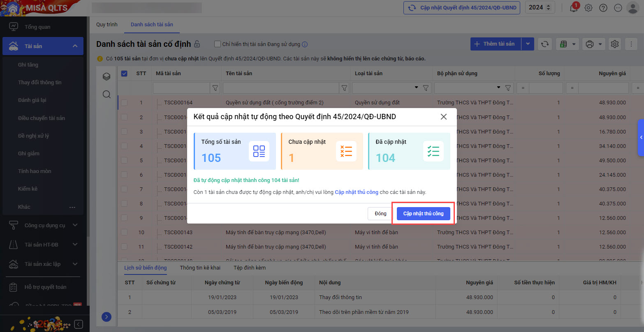Open the Thông tin kê khai tab
The height and width of the screenshot is (332, 644).
point(200,268)
